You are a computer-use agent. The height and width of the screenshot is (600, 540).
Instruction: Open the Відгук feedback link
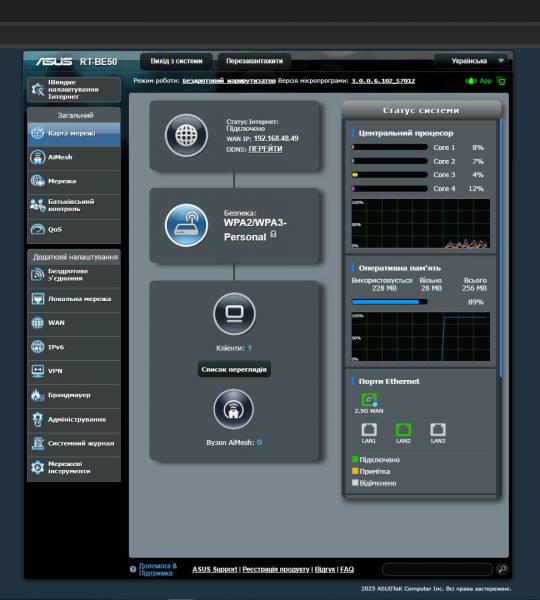click(325, 569)
